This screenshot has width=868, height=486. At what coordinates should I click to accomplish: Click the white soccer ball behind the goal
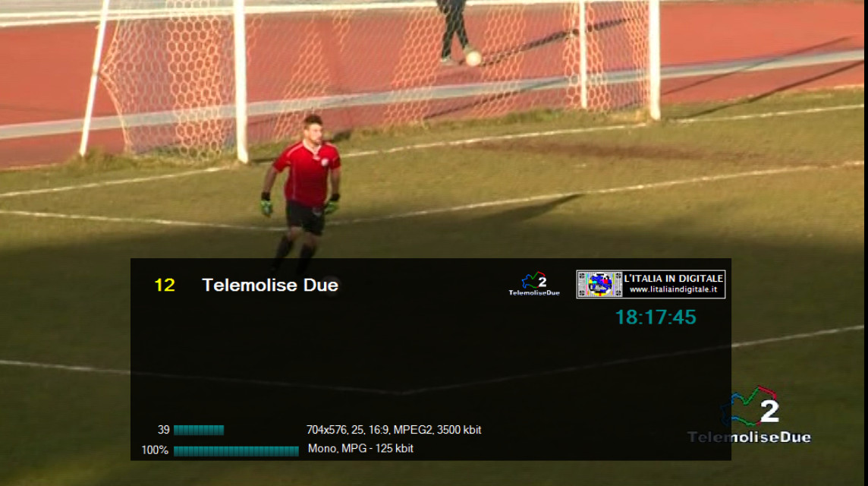tap(473, 58)
